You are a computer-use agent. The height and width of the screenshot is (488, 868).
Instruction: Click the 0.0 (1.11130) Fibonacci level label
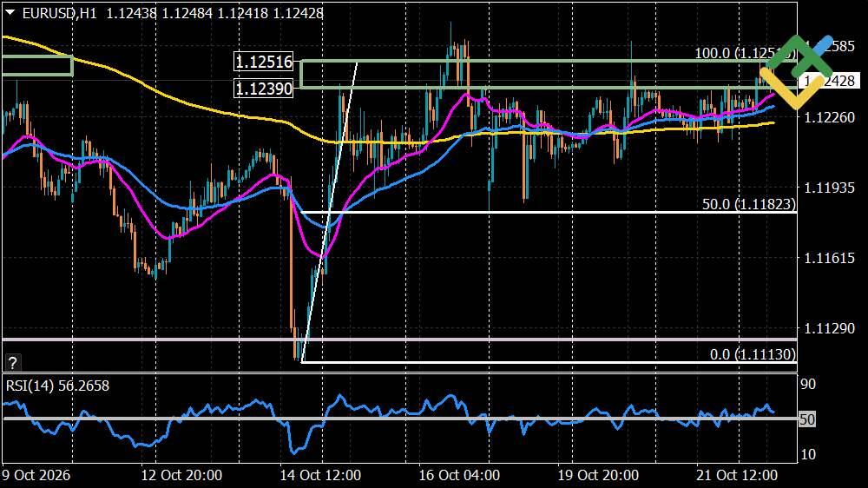click(x=753, y=354)
